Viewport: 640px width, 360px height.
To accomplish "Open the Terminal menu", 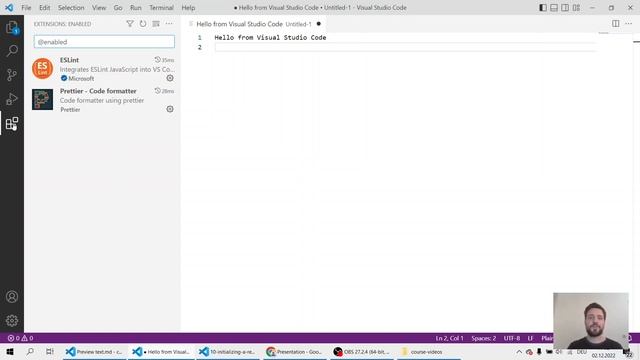I will [161, 8].
